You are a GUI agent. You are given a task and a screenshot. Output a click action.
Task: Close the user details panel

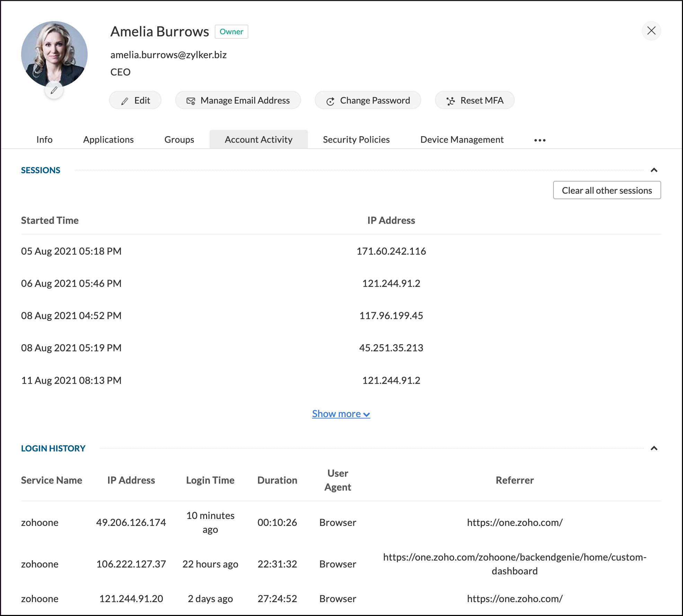[x=651, y=31]
